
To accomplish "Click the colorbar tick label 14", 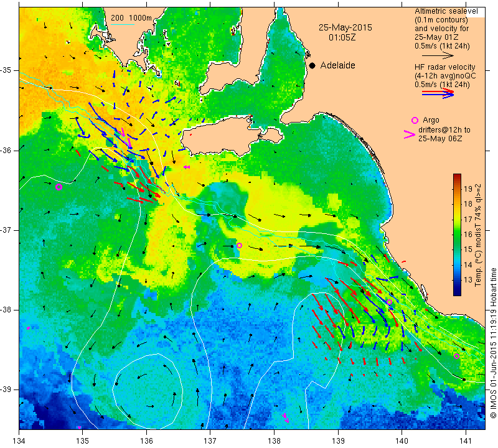I will (468, 265).
